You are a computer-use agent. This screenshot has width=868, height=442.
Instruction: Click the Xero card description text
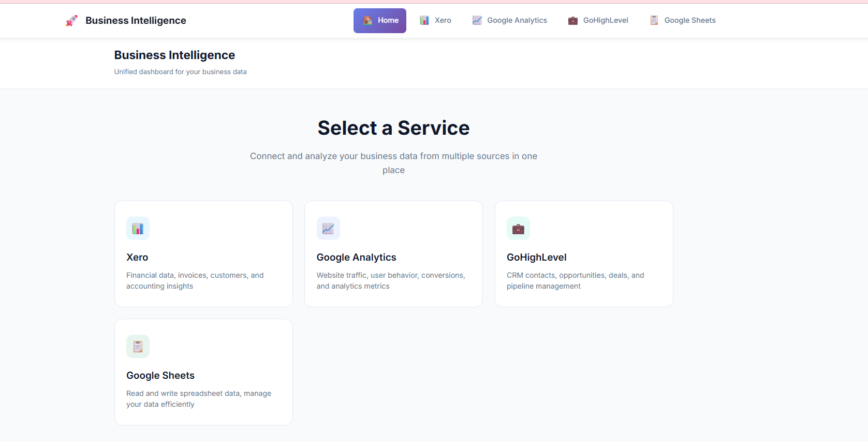click(x=195, y=281)
